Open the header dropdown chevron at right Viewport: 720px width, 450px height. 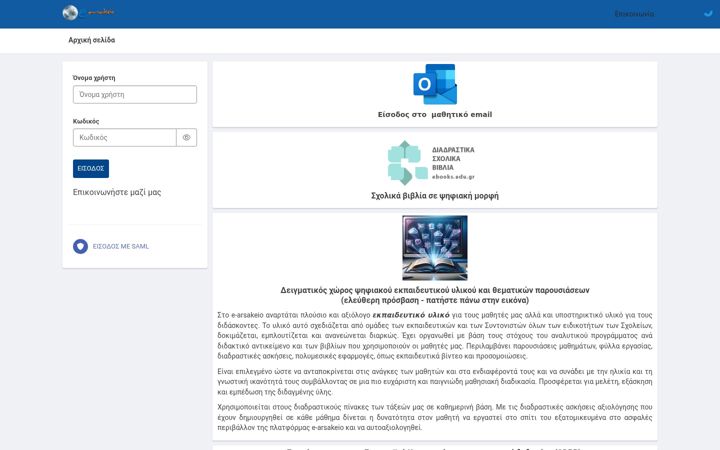pos(708,14)
